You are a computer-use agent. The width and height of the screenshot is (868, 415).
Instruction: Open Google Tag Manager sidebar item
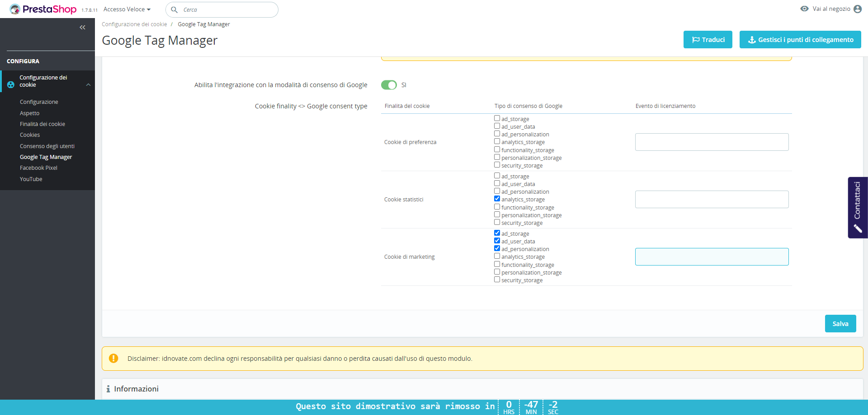46,157
